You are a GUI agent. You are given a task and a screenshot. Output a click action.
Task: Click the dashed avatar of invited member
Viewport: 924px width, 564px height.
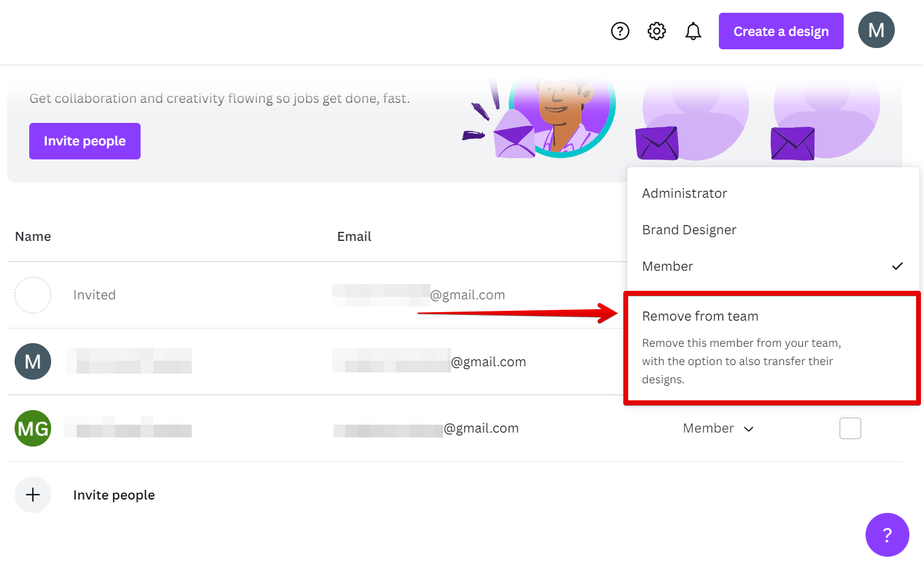33,295
